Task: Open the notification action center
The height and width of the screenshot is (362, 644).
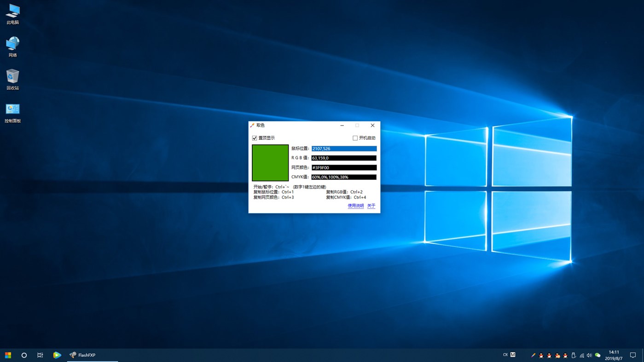Action: [x=633, y=355]
